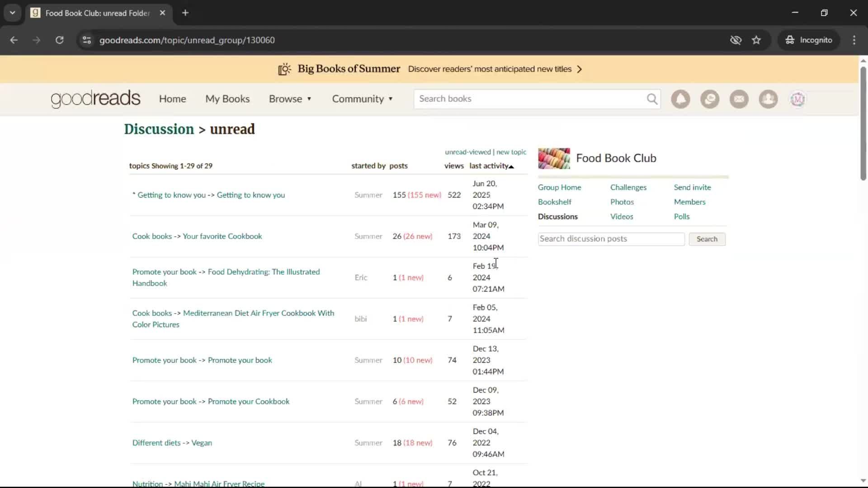Open the group Photos
Screen dimensions: 868x488
pos(622,202)
